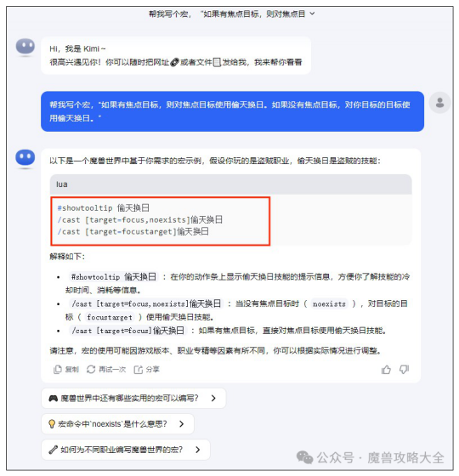Open the arrow on the different classes macro suggestion
Image resolution: width=459 pixels, height=476 pixels.
pos(197,450)
